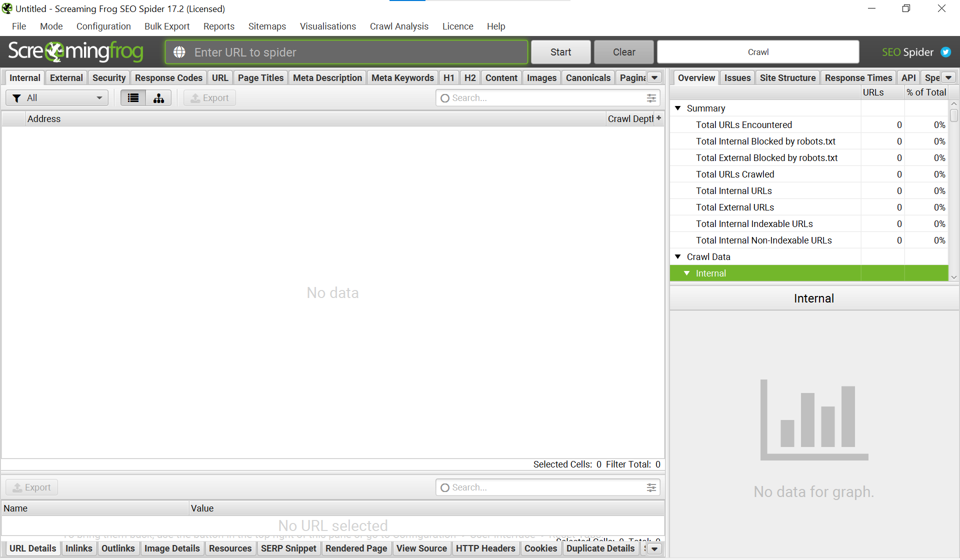Viewport: 960px width, 560px height.
Task: Open the Site Structure tab
Action: coord(787,78)
